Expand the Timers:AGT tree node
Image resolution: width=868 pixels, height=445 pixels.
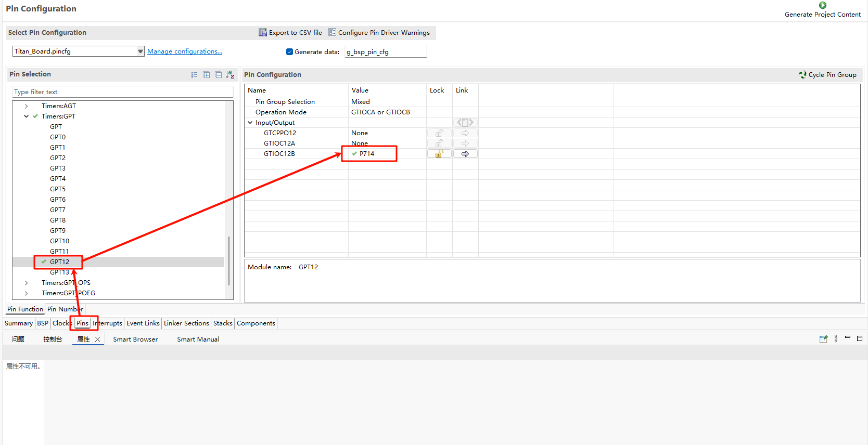(x=27, y=106)
